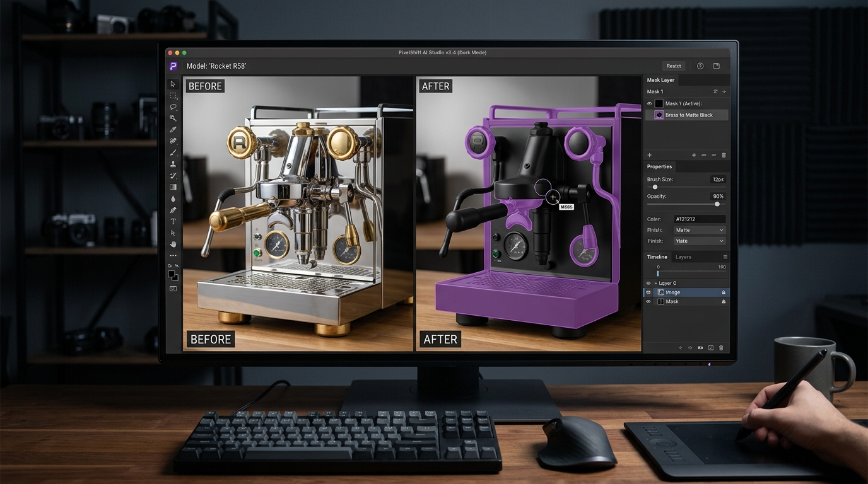This screenshot has width=868, height=484.
Task: Click the timeline playhead marker
Action: [657, 274]
